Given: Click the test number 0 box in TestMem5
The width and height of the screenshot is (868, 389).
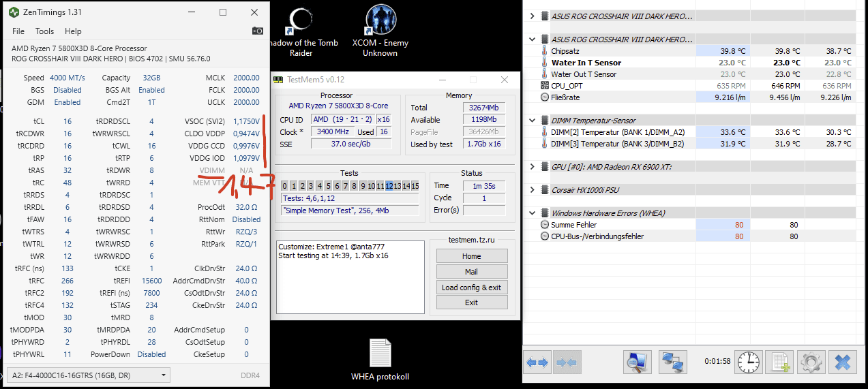Looking at the screenshot, I should click(x=285, y=186).
